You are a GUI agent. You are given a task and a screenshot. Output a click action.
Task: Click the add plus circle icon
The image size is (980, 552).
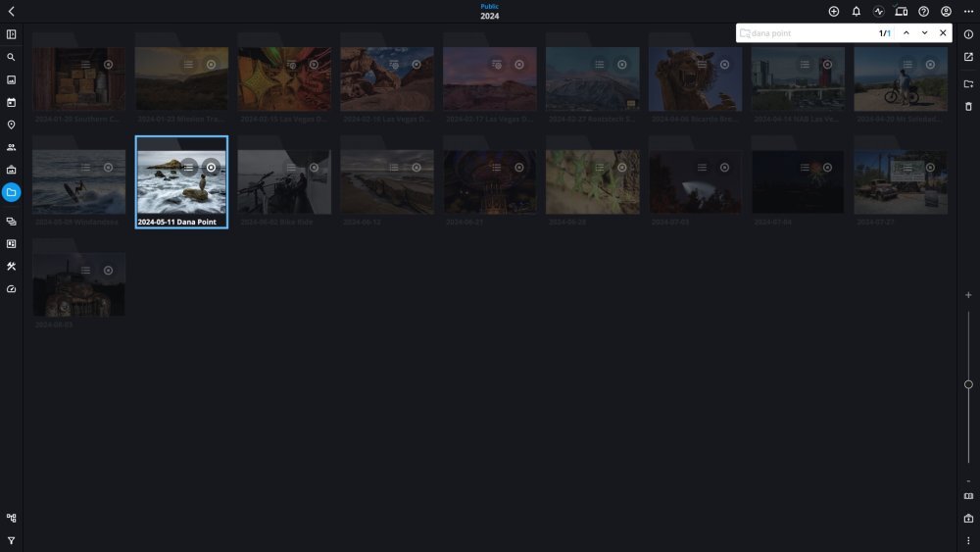point(834,12)
